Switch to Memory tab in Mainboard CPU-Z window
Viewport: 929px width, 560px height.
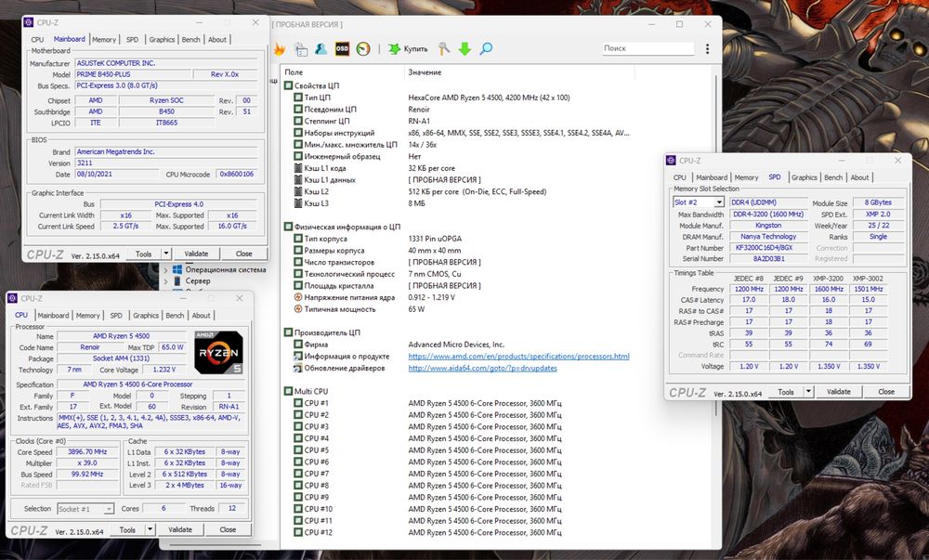(x=104, y=40)
